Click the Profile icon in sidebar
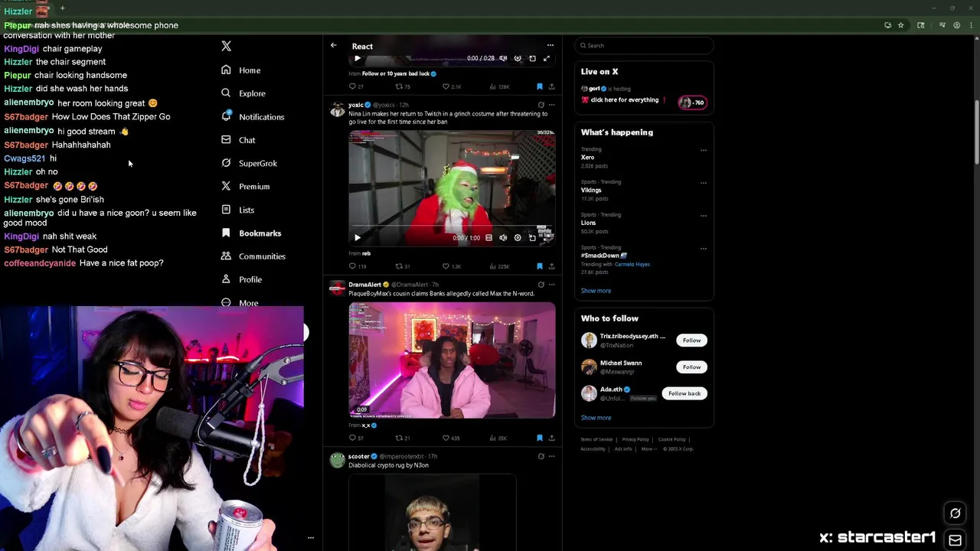The height and width of the screenshot is (551, 980). 226,279
